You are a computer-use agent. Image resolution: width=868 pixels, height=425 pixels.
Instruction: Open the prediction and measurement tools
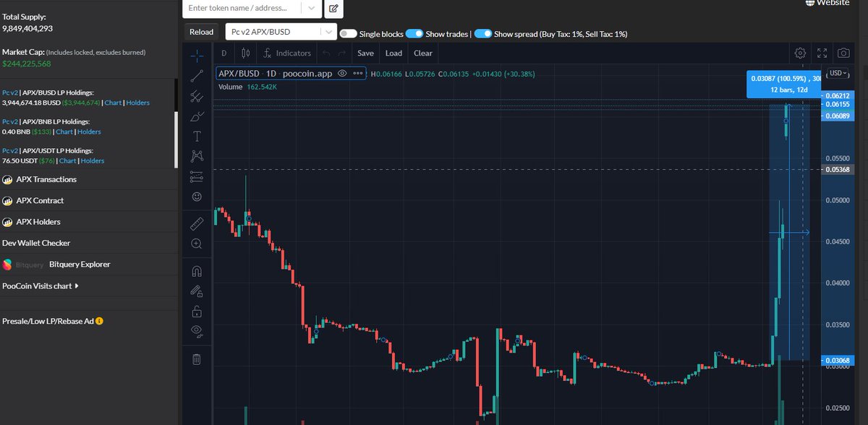click(x=196, y=176)
